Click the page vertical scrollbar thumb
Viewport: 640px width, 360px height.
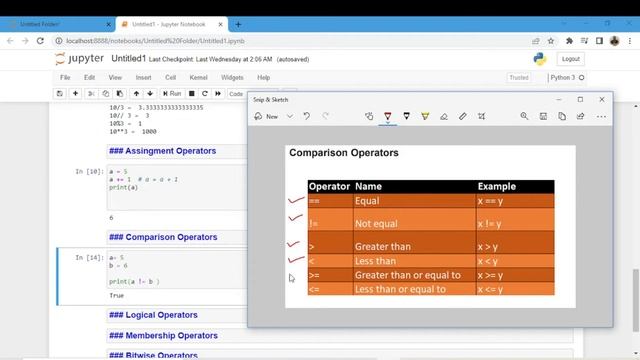[636, 300]
